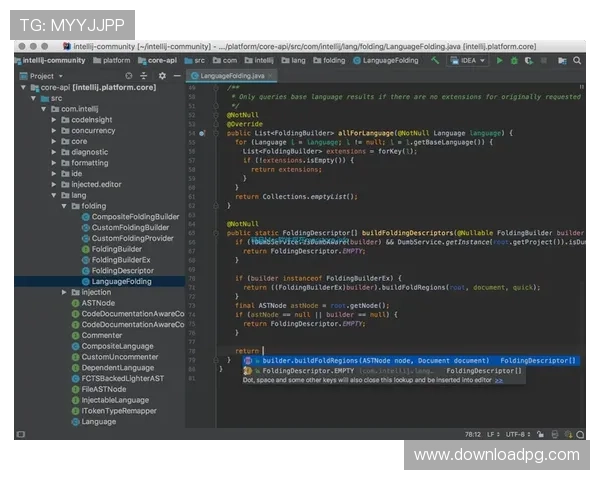Close the LanguageFolding.java tab
The width and height of the screenshot is (600, 480).
click(271, 75)
